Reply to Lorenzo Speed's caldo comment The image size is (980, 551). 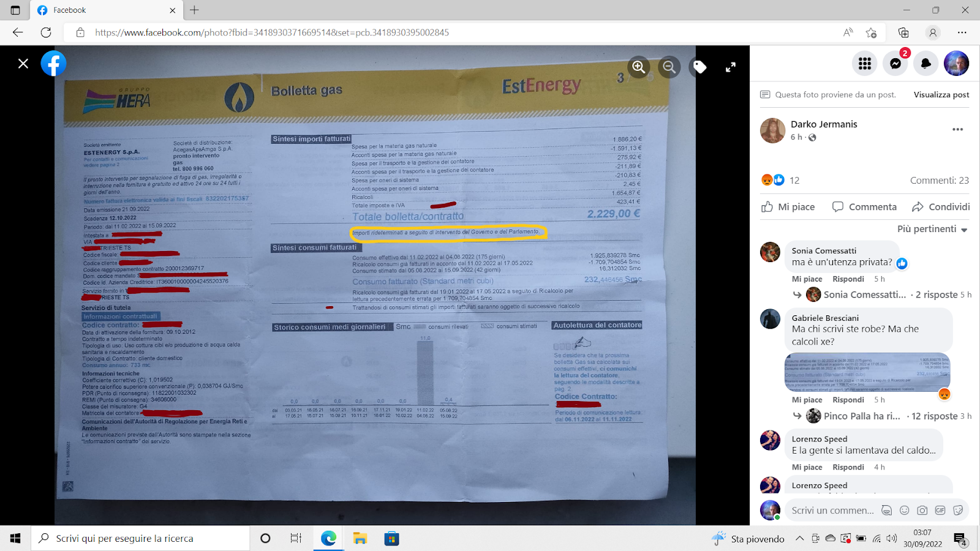click(x=848, y=467)
